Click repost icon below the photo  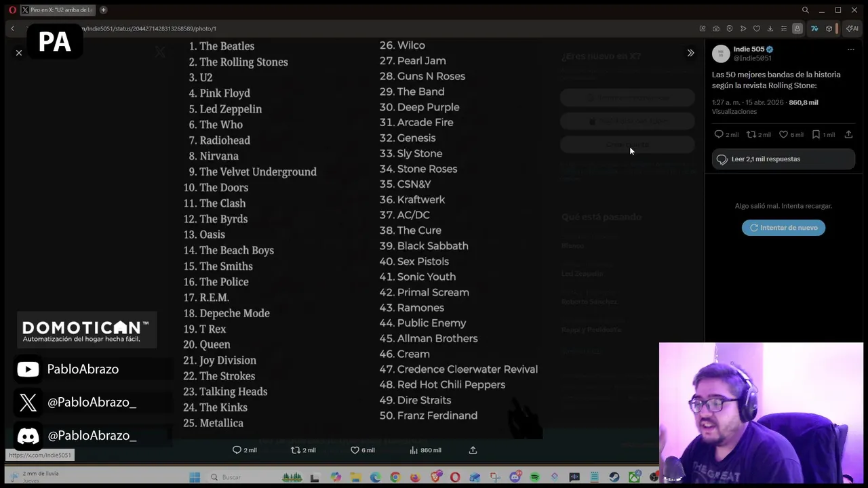(x=295, y=450)
